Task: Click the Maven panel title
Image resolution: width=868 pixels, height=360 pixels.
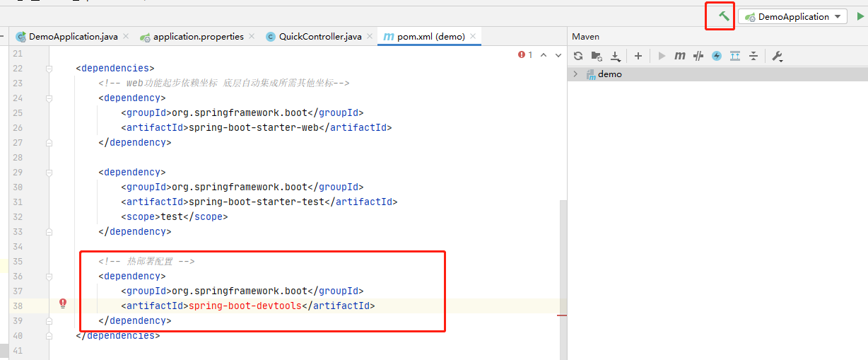Action: click(x=586, y=36)
